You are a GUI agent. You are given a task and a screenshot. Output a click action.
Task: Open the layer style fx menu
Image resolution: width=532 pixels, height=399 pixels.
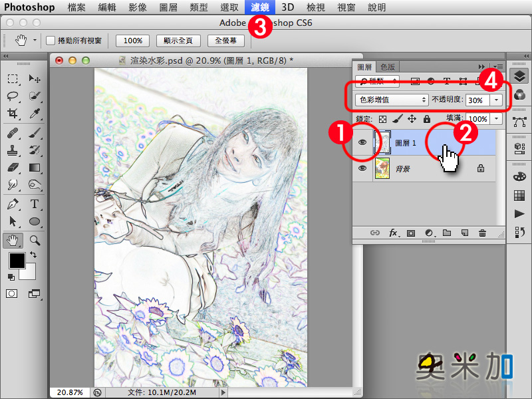tap(393, 233)
